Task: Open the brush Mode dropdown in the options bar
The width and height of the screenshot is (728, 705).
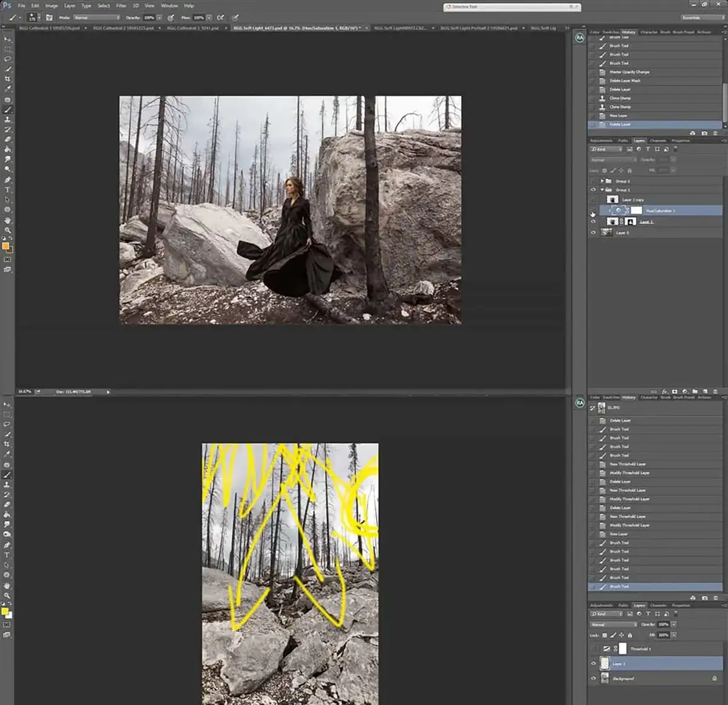Action: coord(98,18)
